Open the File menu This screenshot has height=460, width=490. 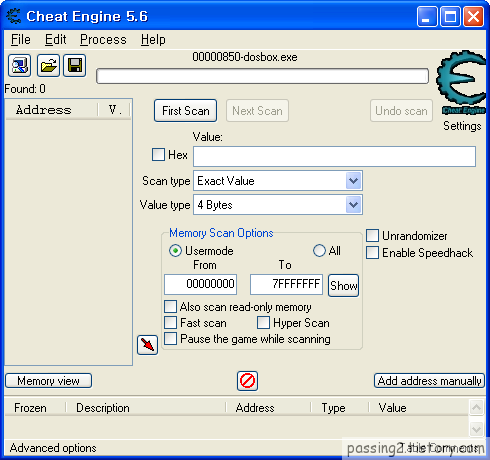pos(21,40)
